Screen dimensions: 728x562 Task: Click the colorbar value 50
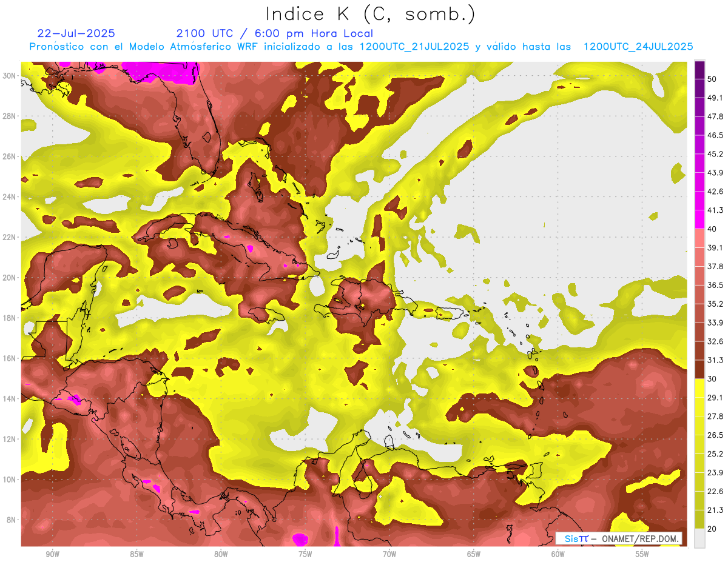tap(712, 79)
